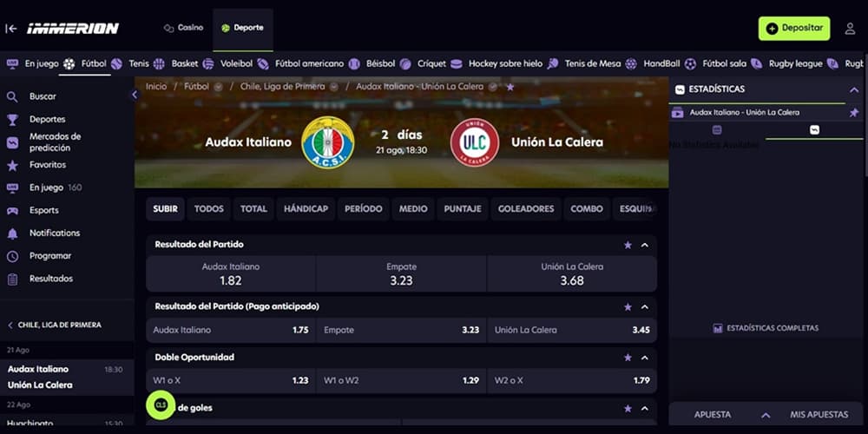Viewport: 868px width, 434px height.
Task: Select En juego in sports bar
Action: click(33, 63)
